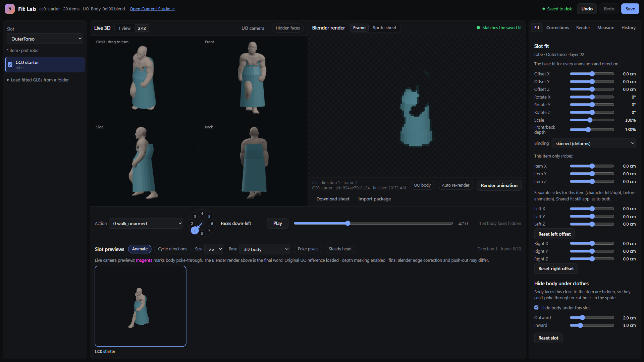Click Reset left offset
Screen dimensions: 644x362
[554, 234]
